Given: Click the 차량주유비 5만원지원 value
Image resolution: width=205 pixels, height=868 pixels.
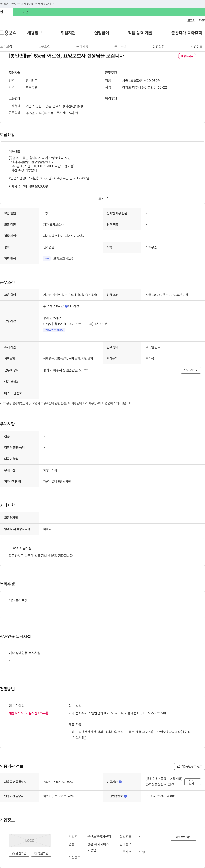Looking at the screenshot, I should point(57,482).
